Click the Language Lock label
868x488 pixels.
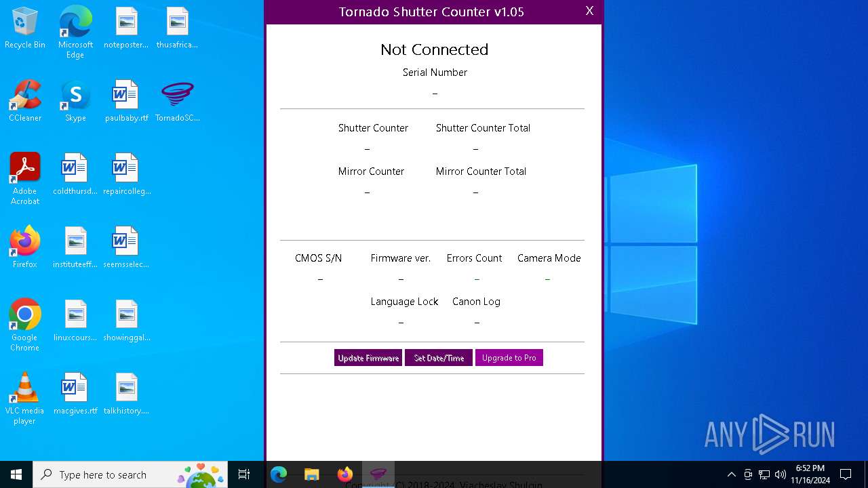(404, 302)
